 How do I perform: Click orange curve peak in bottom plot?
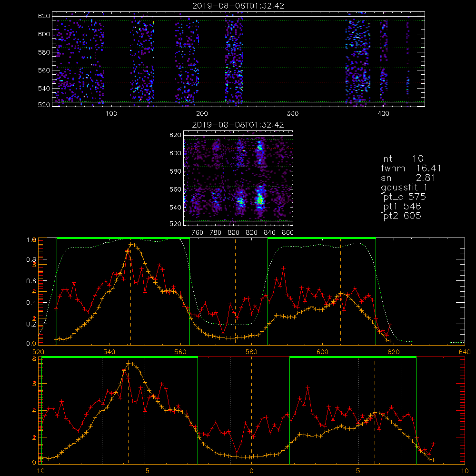coord(129,363)
